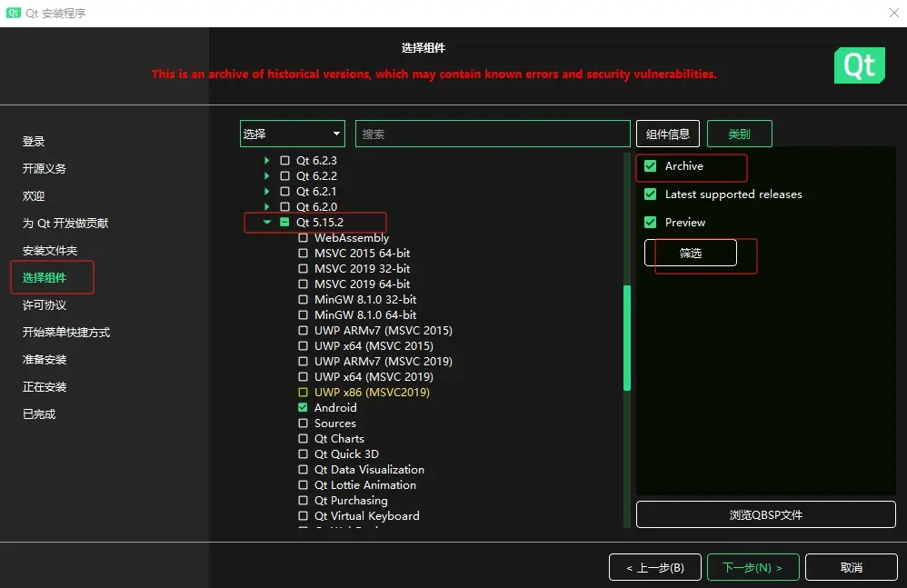Expand the Qt 6.2.1 tree node
The image size is (907, 588).
266,192
